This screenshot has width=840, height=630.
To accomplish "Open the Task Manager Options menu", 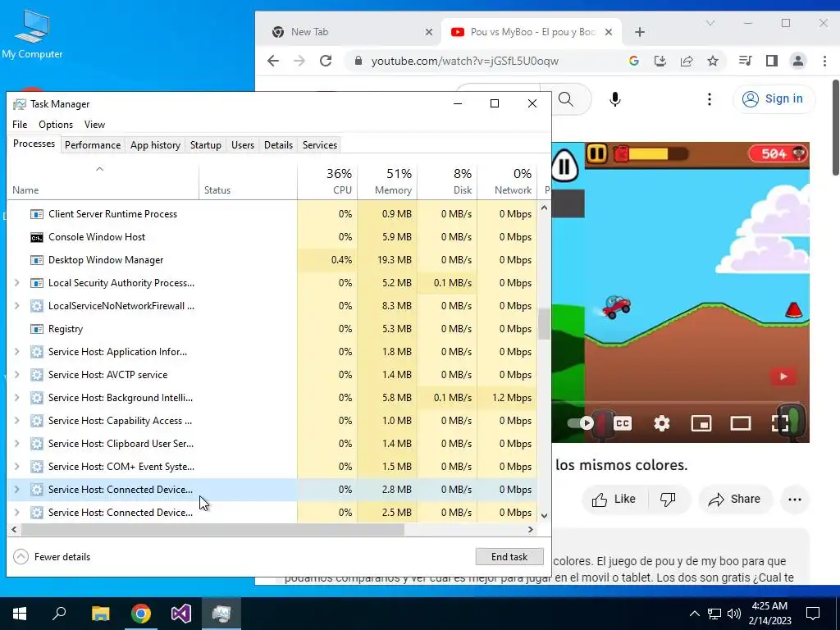I will (x=56, y=125).
